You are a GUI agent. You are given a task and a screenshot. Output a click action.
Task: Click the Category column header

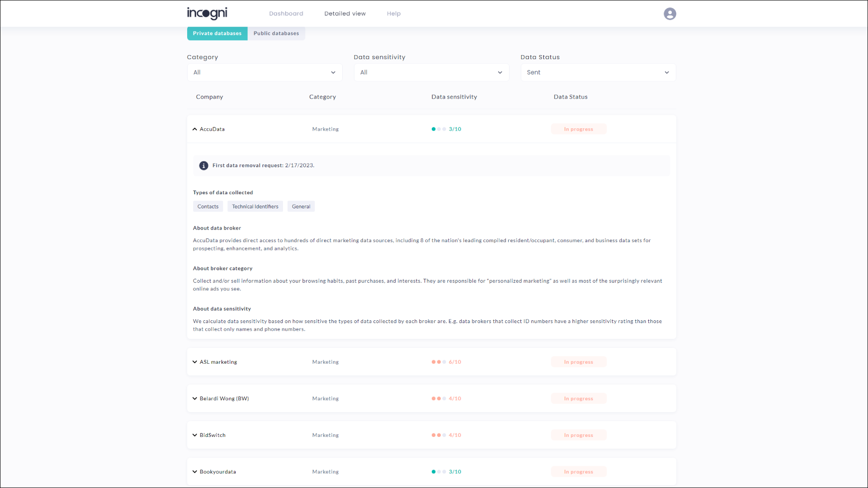322,97
